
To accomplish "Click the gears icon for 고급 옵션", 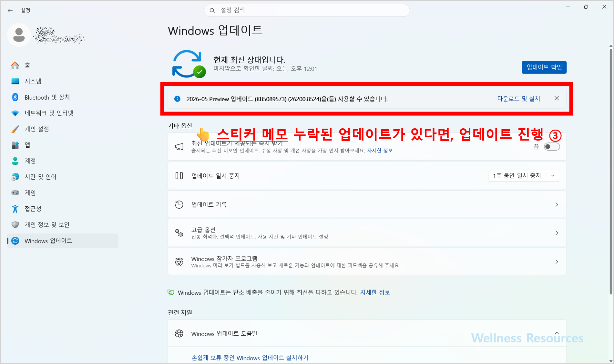I will pyautogui.click(x=179, y=233).
